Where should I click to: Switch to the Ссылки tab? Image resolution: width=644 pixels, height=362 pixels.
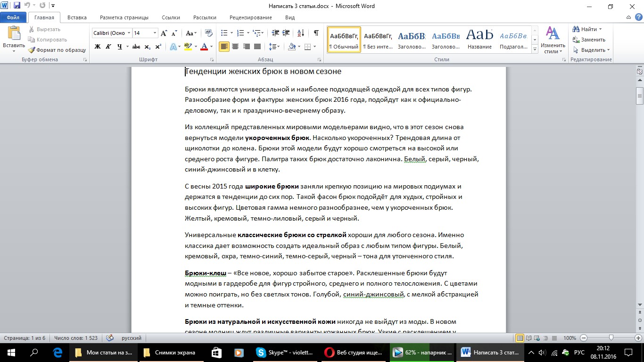[171, 17]
